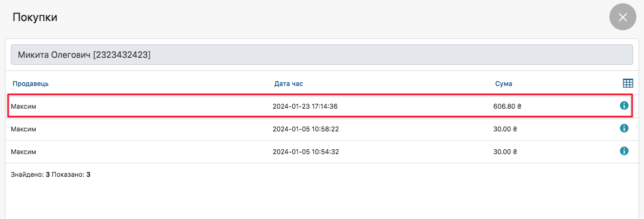Image resolution: width=644 pixels, height=219 pixels.
Task: Click seller Максим in the 10:58:22 row
Action: tap(23, 129)
